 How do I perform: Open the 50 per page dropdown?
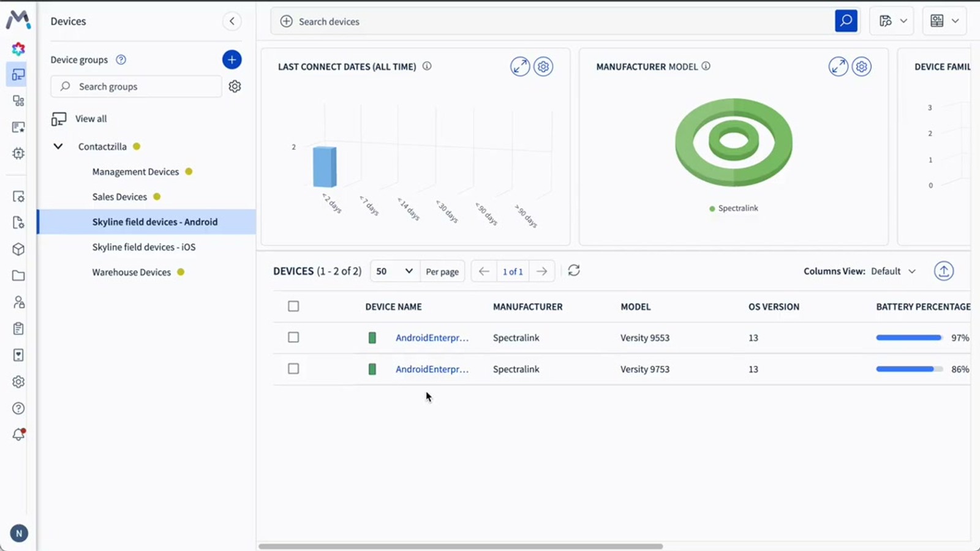coord(394,271)
